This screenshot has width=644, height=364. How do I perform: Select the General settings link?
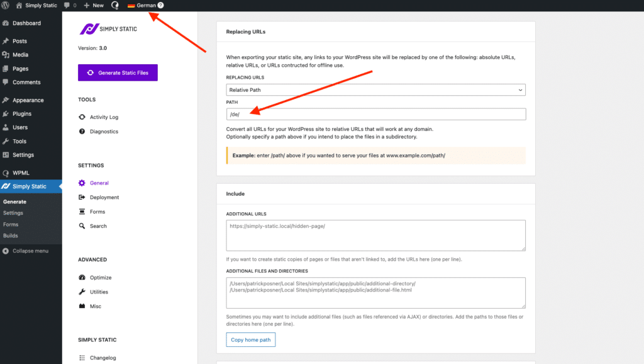pyautogui.click(x=99, y=183)
